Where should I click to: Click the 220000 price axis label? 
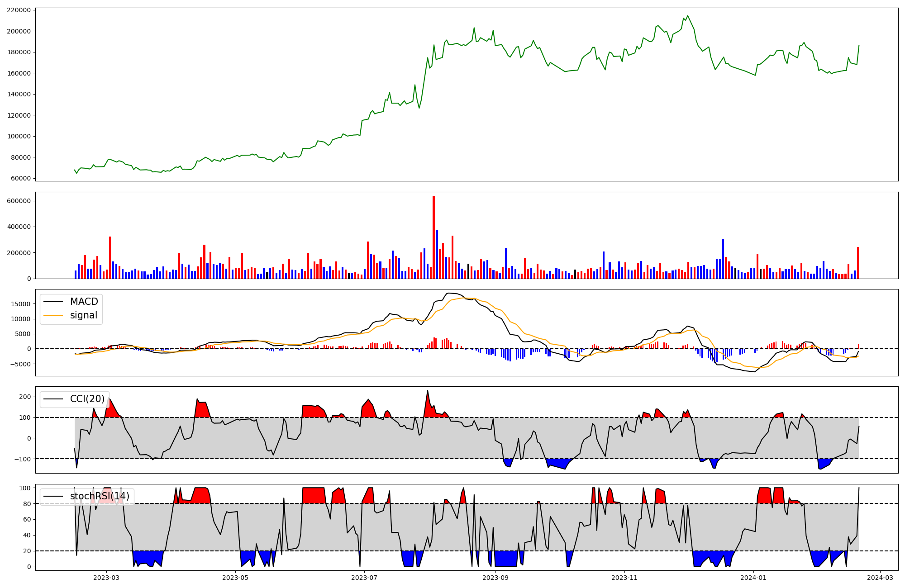(19, 10)
